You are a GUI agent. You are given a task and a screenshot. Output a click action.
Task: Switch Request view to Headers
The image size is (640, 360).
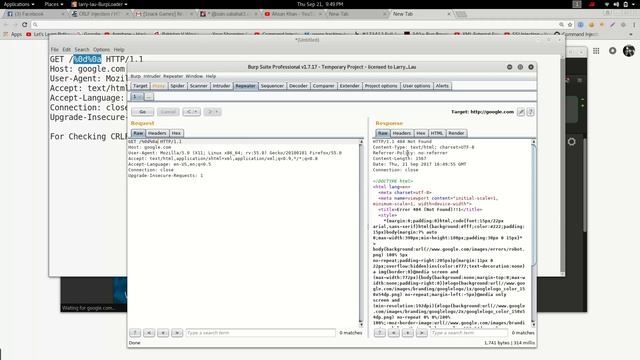point(157,133)
